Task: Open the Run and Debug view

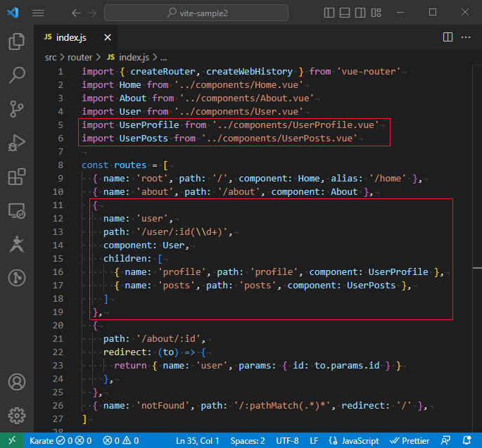Action: [17, 143]
